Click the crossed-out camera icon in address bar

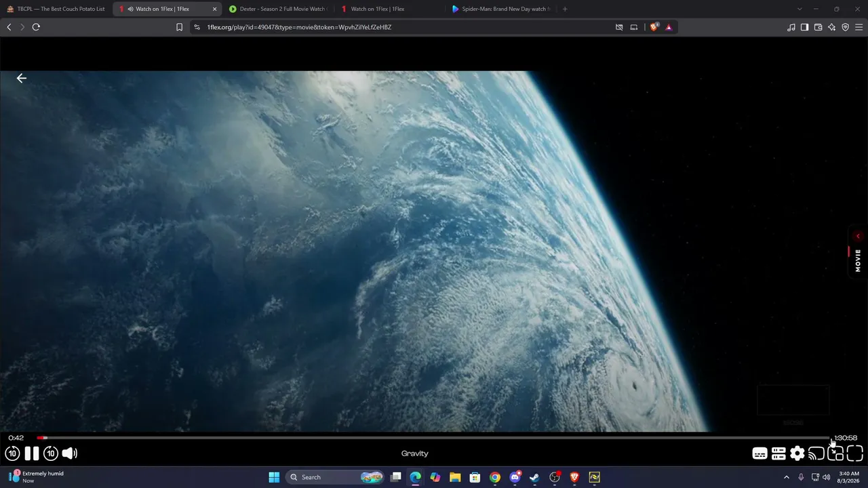619,27
